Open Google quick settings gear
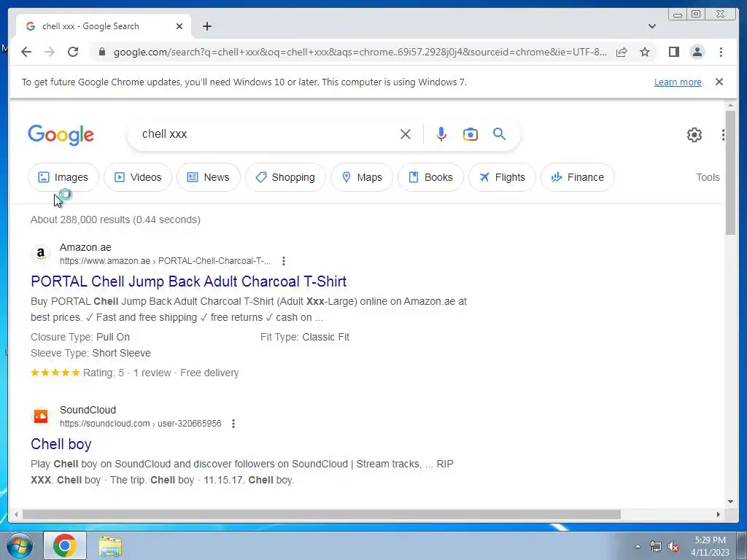The image size is (747, 560). coord(694,135)
